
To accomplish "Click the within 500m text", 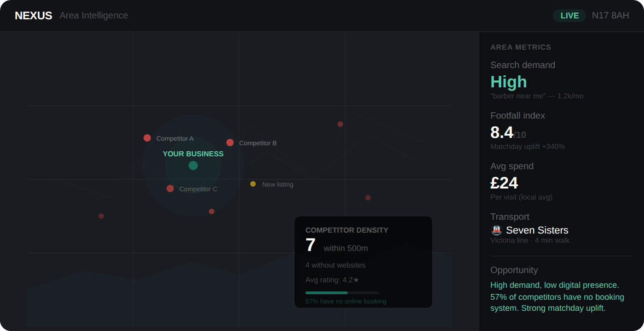I will 346,248.
